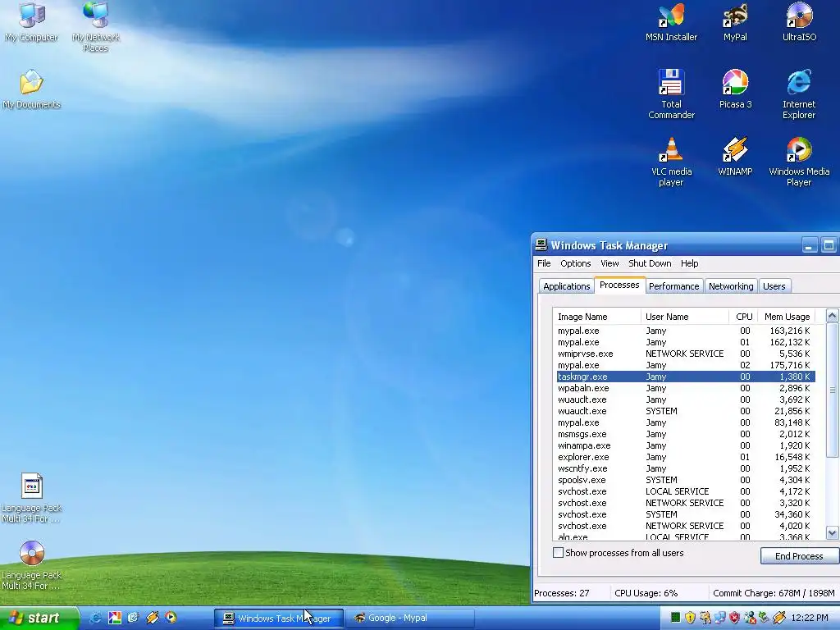Open the Options menu in Task Manager
The height and width of the screenshot is (630, 840).
[x=575, y=263]
